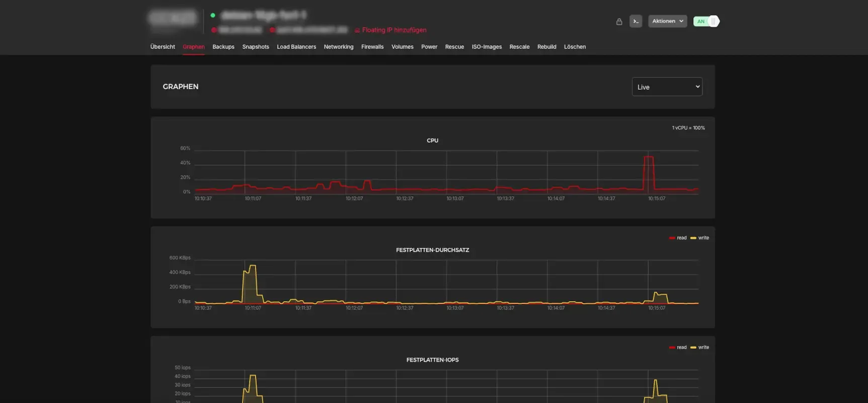Click the Floating IP hinzufügen link
This screenshot has height=403, width=868.
pos(390,30)
